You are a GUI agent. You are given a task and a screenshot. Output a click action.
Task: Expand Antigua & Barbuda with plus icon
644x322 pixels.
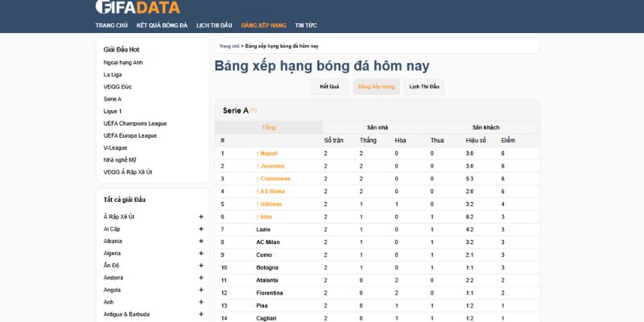click(x=201, y=314)
